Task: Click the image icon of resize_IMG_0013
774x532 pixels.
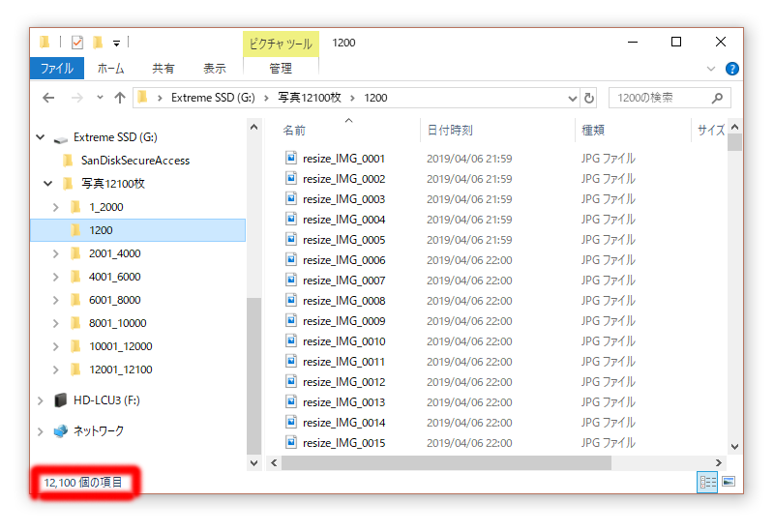Action: [291, 401]
